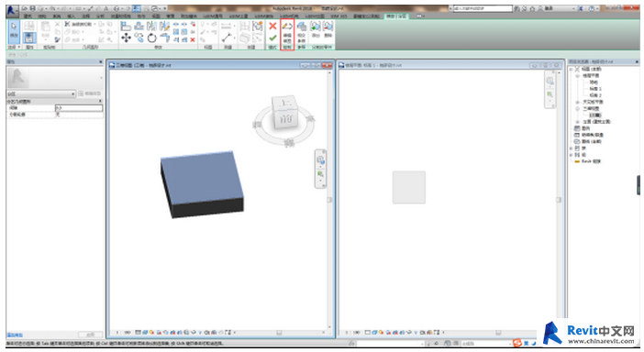Collapse the 三维视图 tree node
Viewport: 644px width, 352px height.
click(577, 108)
